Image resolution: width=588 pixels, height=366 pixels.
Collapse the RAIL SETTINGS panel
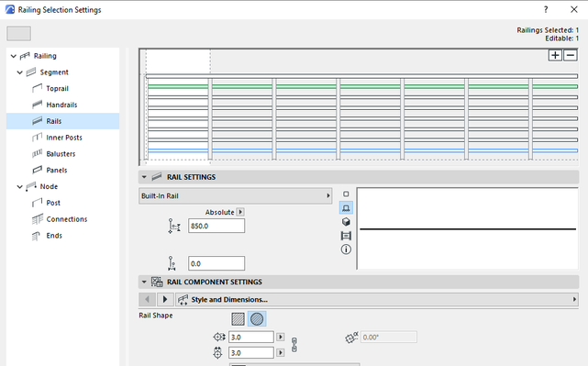pyautogui.click(x=144, y=177)
